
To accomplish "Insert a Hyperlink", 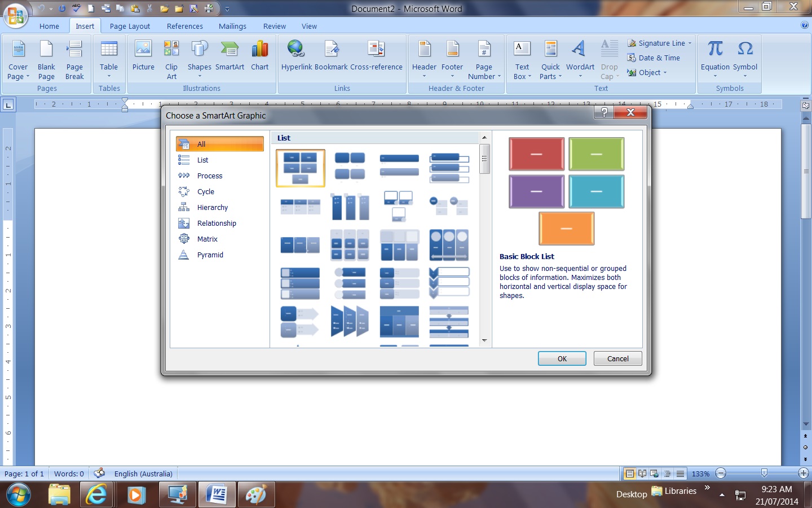I will 295,56.
